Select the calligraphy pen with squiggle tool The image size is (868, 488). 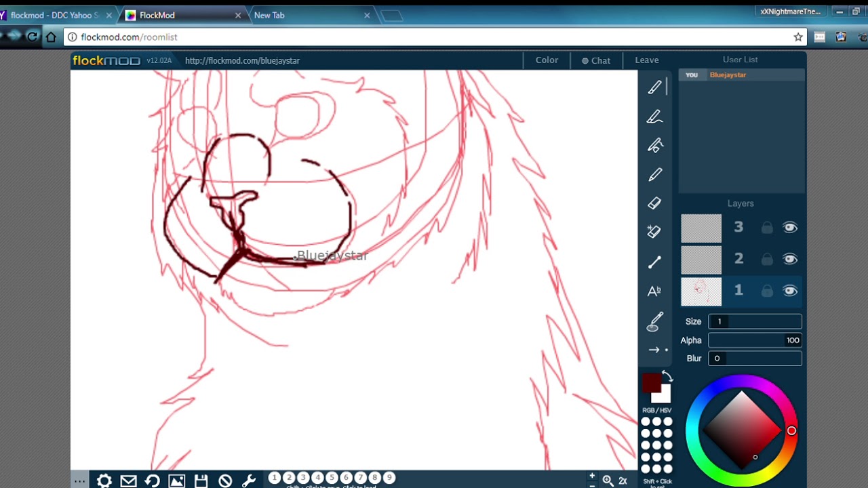654,117
